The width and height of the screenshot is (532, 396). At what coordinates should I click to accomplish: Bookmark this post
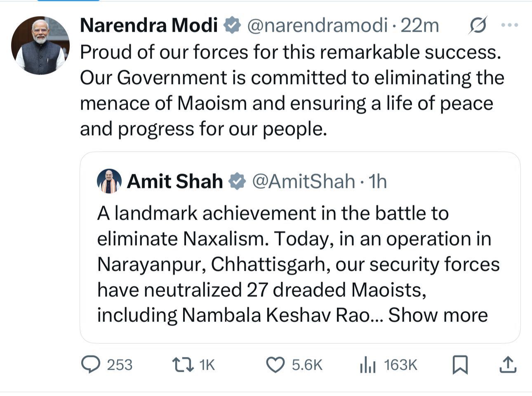[x=460, y=365]
